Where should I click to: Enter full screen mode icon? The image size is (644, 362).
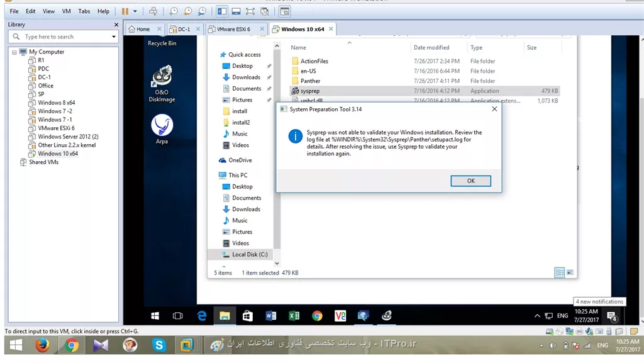[250, 11]
